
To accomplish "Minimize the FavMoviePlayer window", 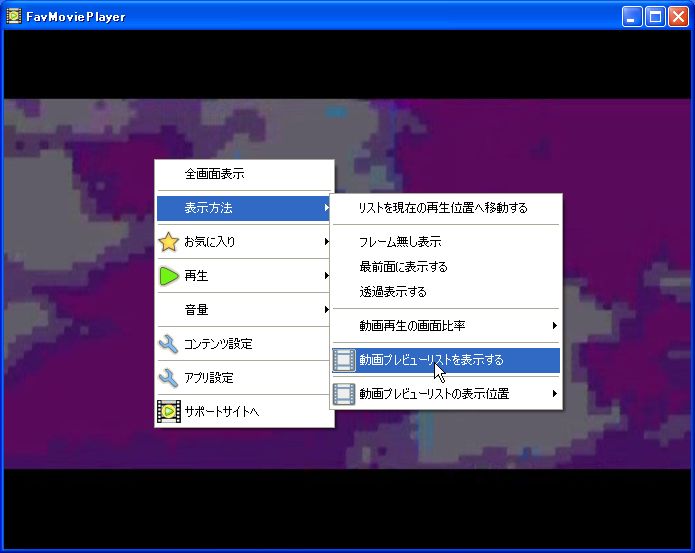I will (632, 17).
